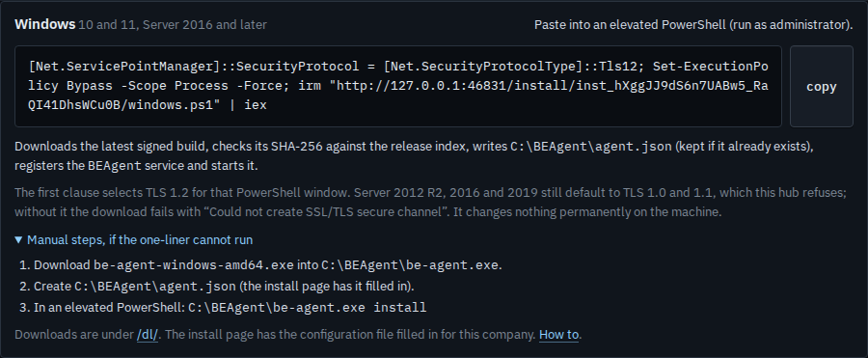Viewport: 868px width, 358px height.
Task: Copy the PowerShell install command
Action: coord(821,87)
